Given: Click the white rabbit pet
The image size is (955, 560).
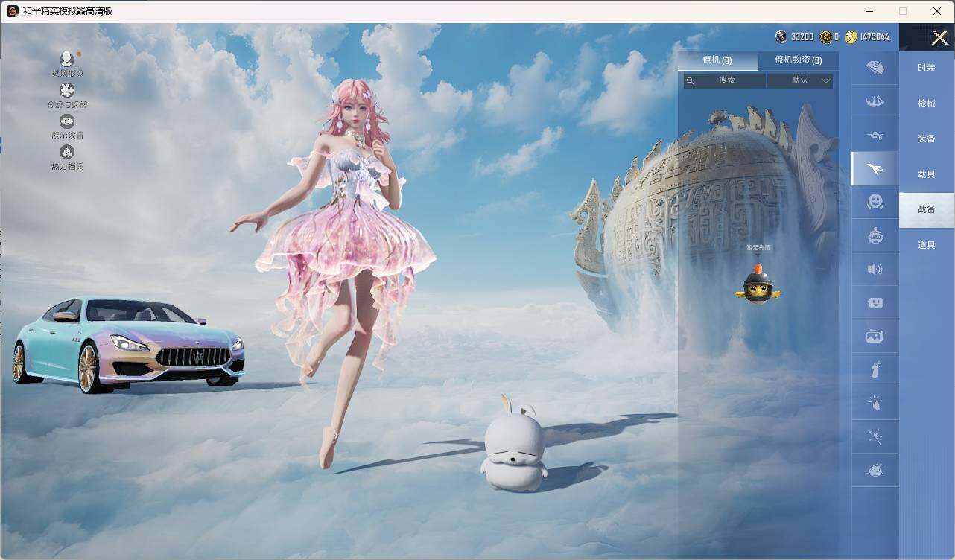Looking at the screenshot, I should point(515,443).
